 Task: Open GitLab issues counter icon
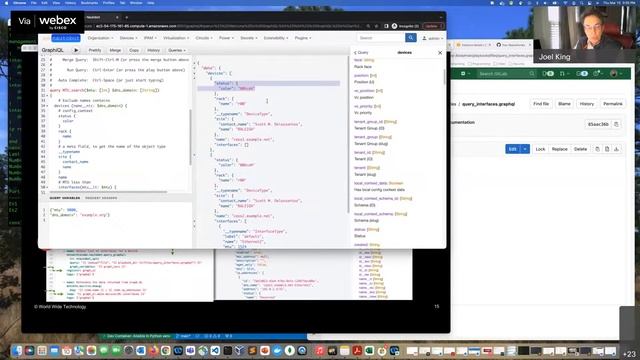[548, 74]
